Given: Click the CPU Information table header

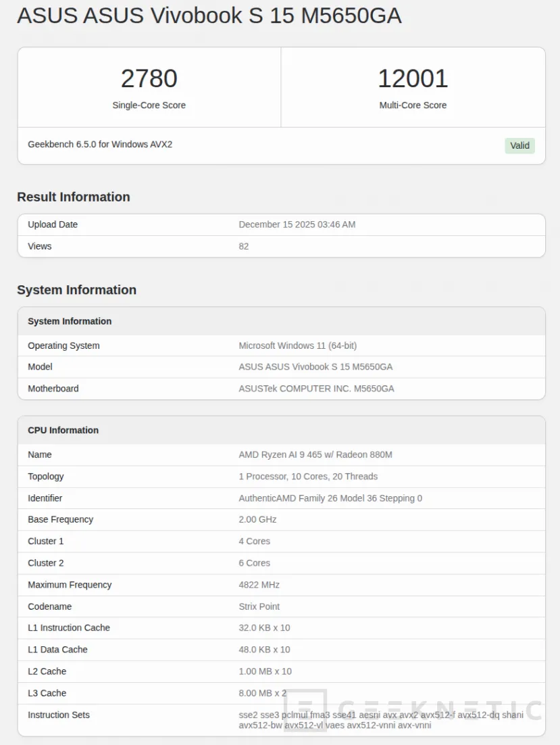Looking at the screenshot, I should point(63,430).
